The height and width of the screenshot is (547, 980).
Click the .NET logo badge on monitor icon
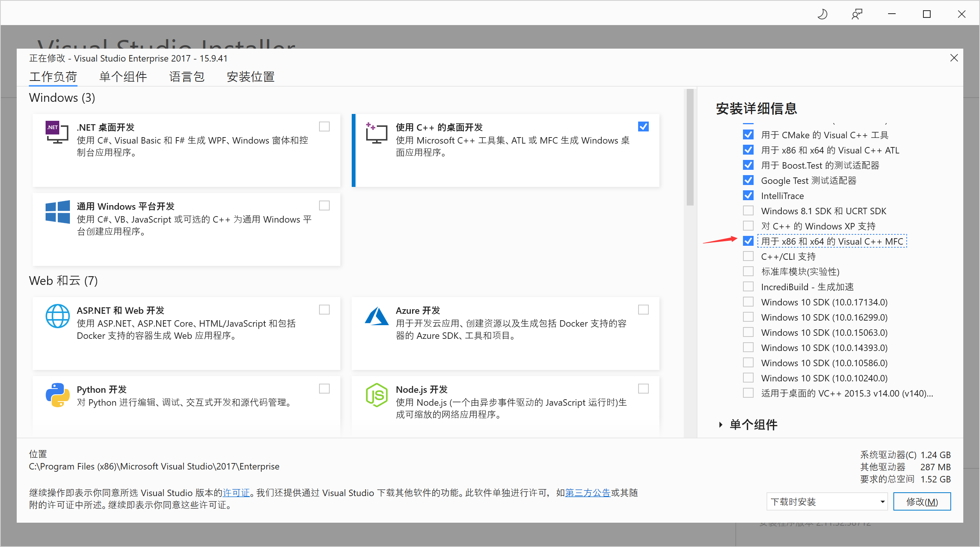point(52,127)
